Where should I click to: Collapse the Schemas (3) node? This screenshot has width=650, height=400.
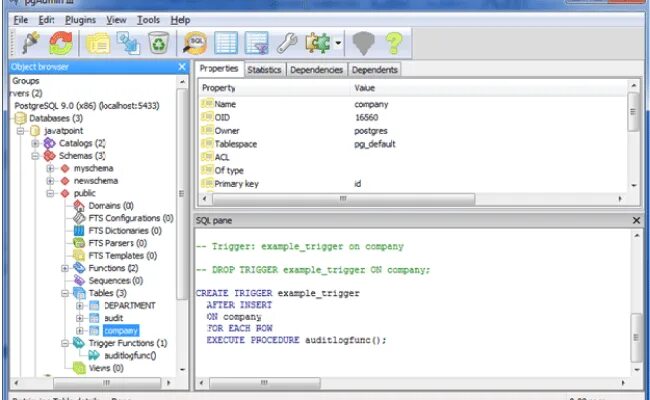pos(35,156)
